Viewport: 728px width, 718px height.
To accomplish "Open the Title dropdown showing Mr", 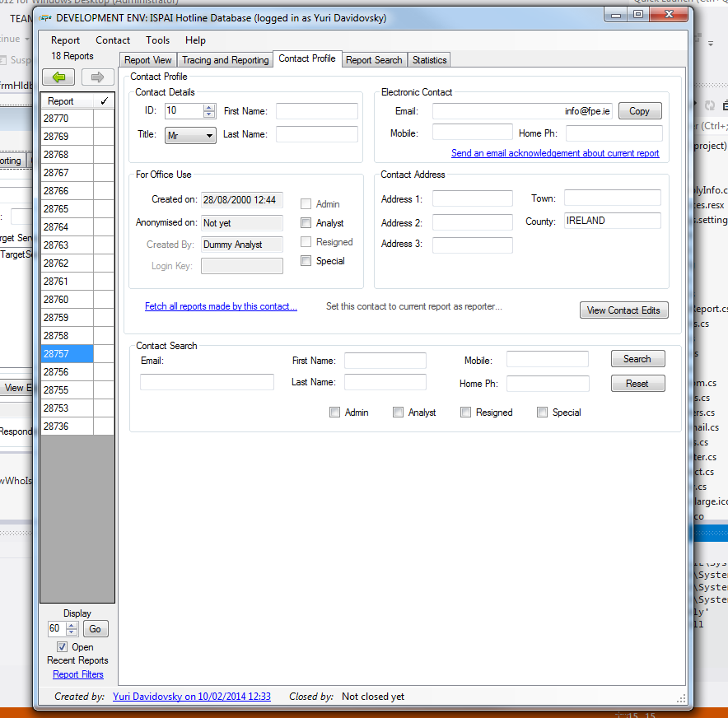I will [190, 136].
